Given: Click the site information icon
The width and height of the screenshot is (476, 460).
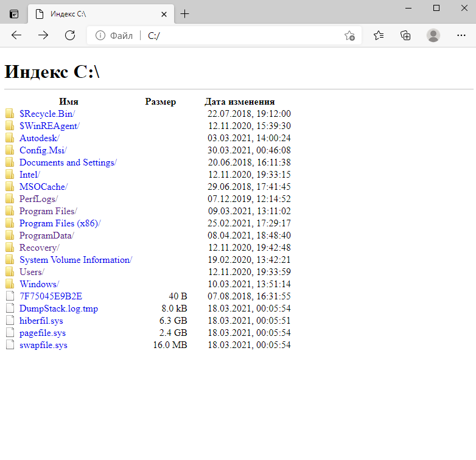Looking at the screenshot, I should (x=100, y=36).
